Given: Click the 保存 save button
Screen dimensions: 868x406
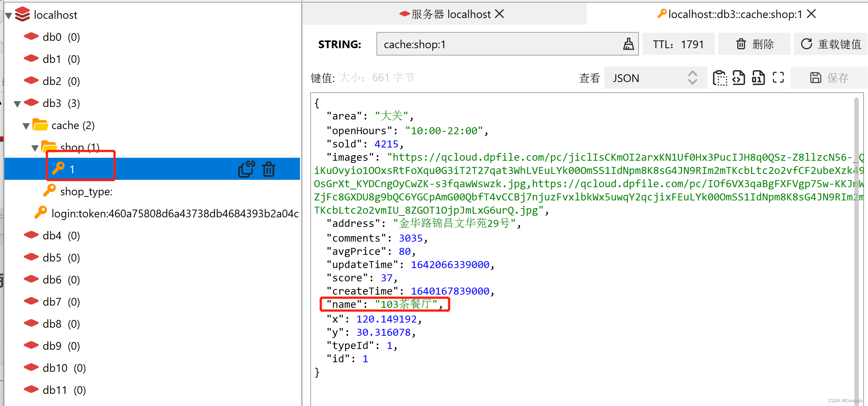Looking at the screenshot, I should 829,78.
